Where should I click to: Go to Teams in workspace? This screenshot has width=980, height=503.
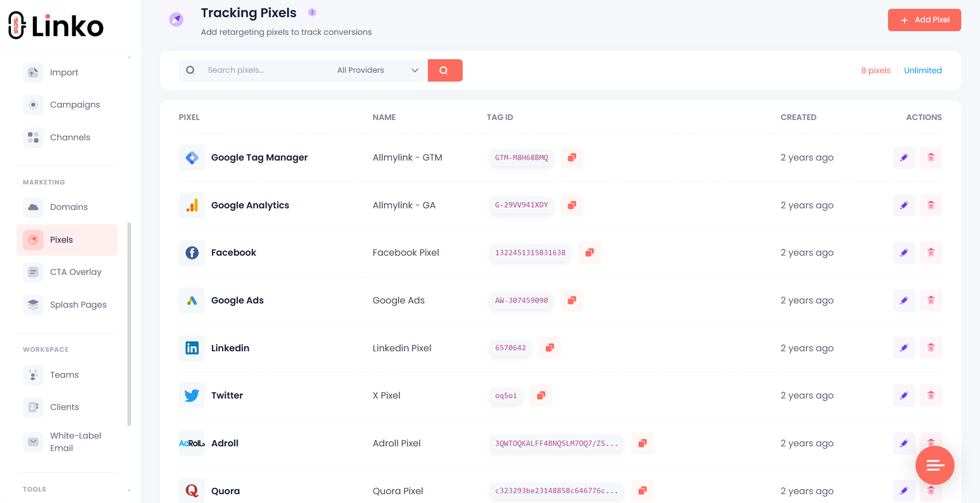pyautogui.click(x=68, y=375)
